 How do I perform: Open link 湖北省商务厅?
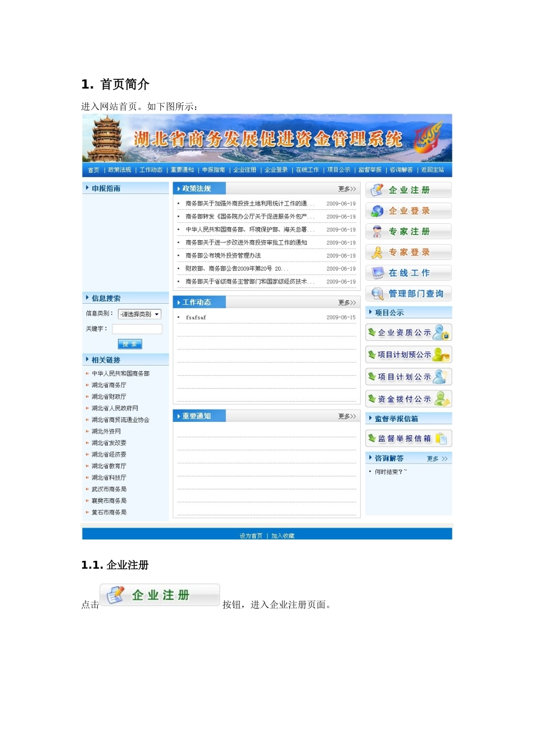tap(109, 385)
